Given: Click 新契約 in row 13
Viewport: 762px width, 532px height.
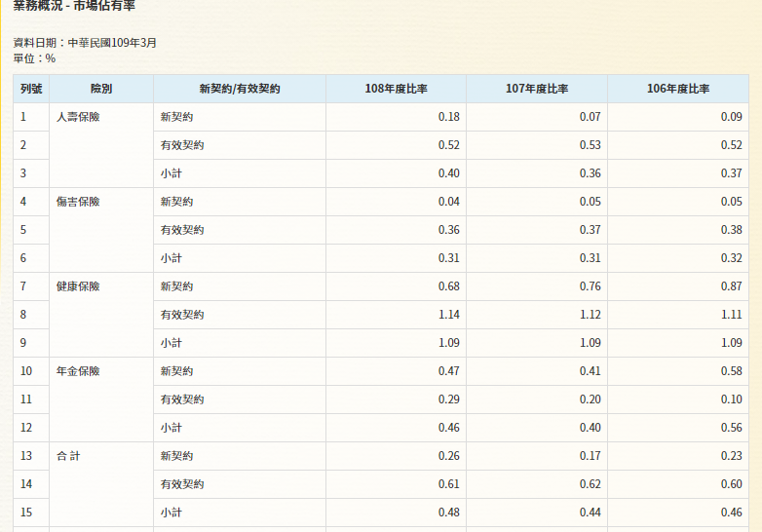Looking at the screenshot, I should (x=176, y=456).
